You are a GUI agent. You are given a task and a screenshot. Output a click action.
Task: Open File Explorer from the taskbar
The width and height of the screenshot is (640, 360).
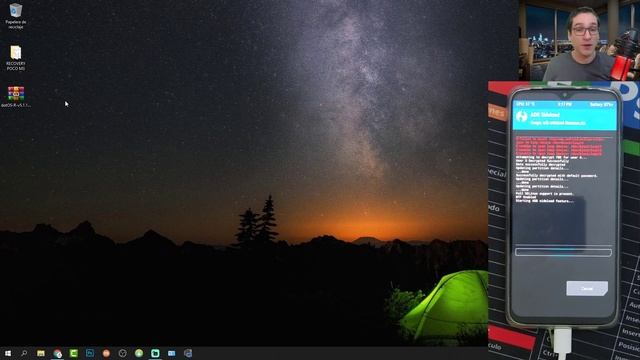click(41, 353)
